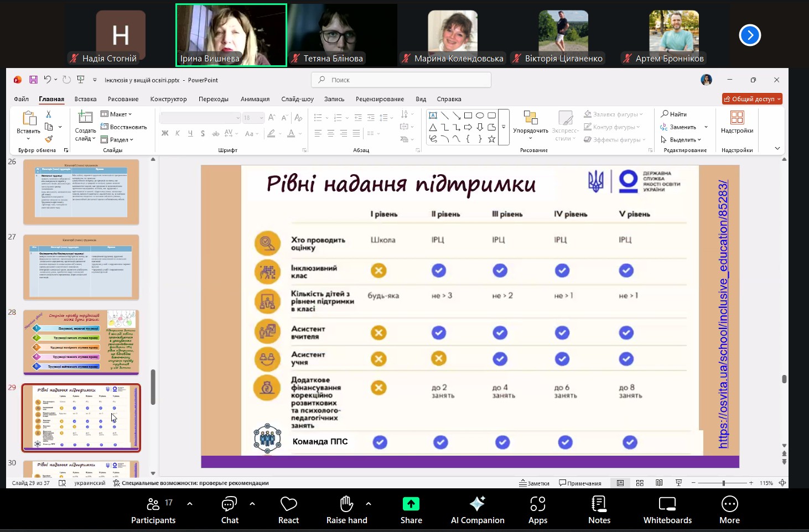Screen dimensions: 809x532
Task: Open the font size dropdown
Action: [x=260, y=117]
